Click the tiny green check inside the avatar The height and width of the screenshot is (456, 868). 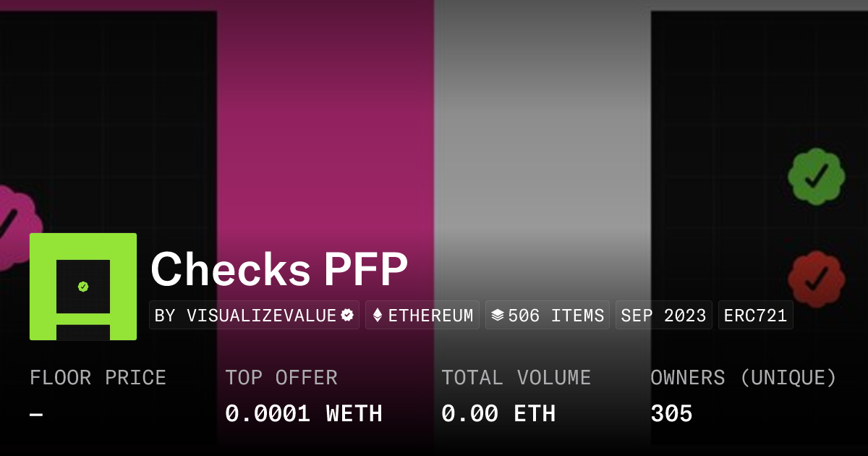tap(83, 287)
